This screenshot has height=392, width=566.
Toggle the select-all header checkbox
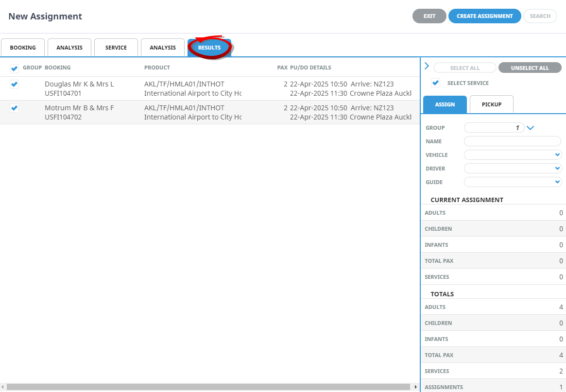15,68
